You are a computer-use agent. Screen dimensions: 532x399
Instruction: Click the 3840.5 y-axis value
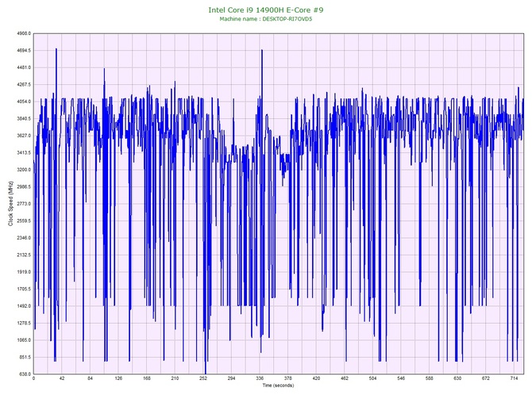click(x=24, y=119)
